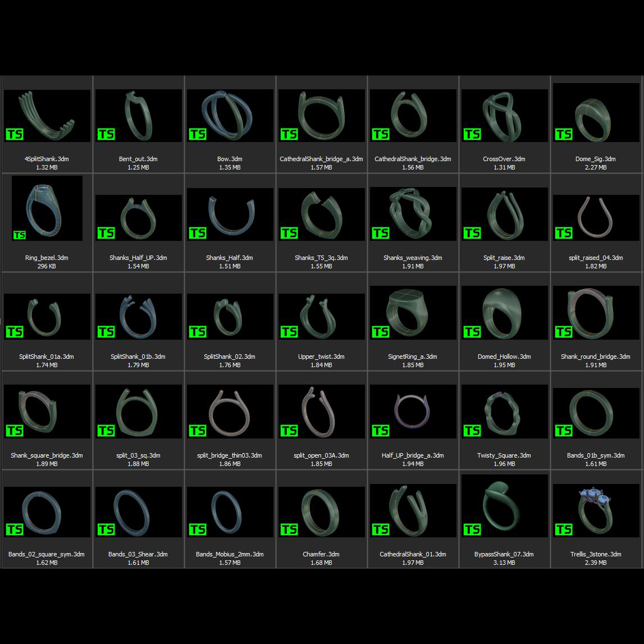Pick the Shanks_TS_3q.3dm ring preview
This screenshot has height=644, width=644.
tap(322, 214)
